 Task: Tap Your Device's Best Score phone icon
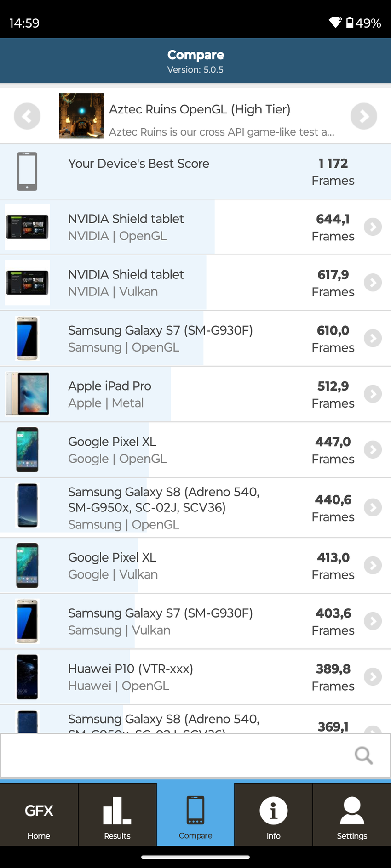27,171
